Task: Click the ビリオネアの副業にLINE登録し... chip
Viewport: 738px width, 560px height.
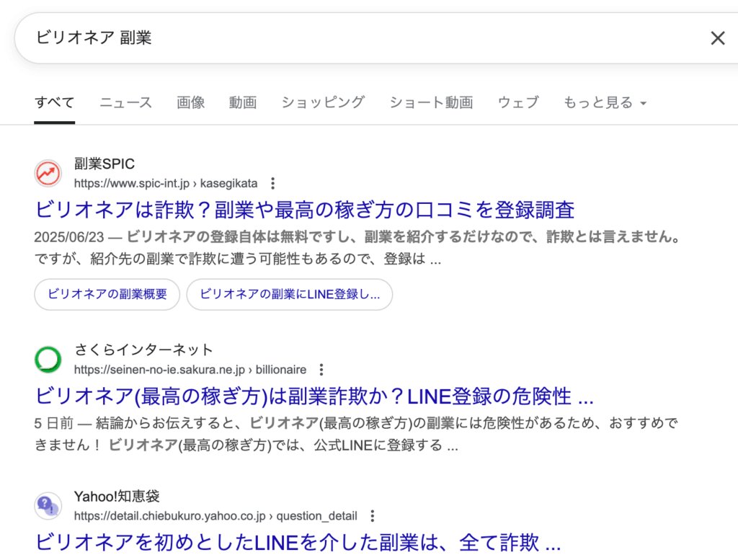Action: [290, 295]
